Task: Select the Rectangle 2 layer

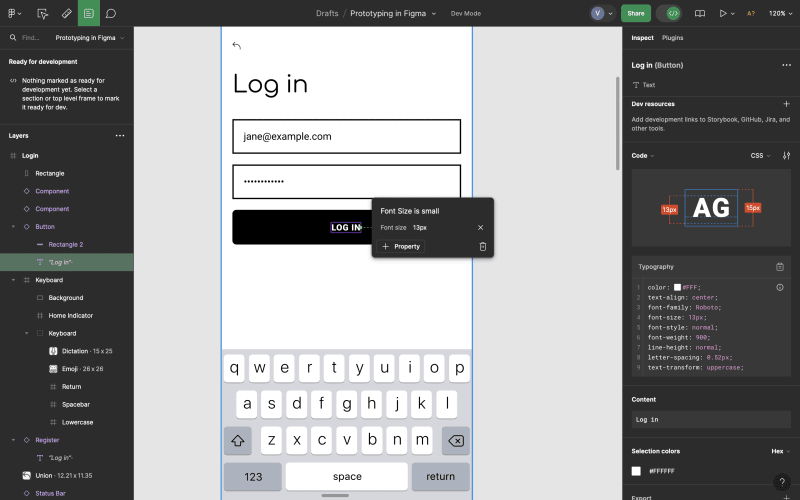Action: coord(66,244)
